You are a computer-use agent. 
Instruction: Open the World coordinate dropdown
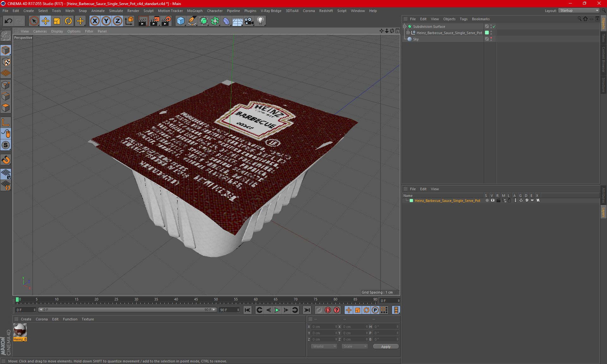tap(324, 346)
